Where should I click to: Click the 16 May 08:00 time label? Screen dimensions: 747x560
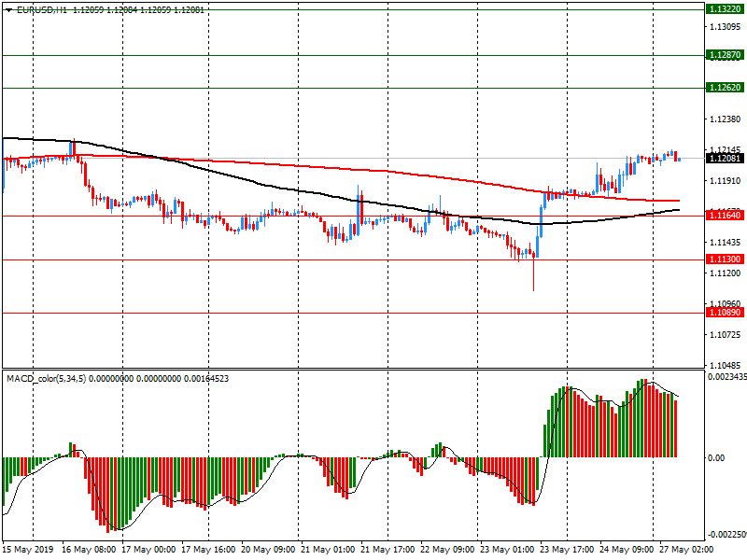click(89, 550)
